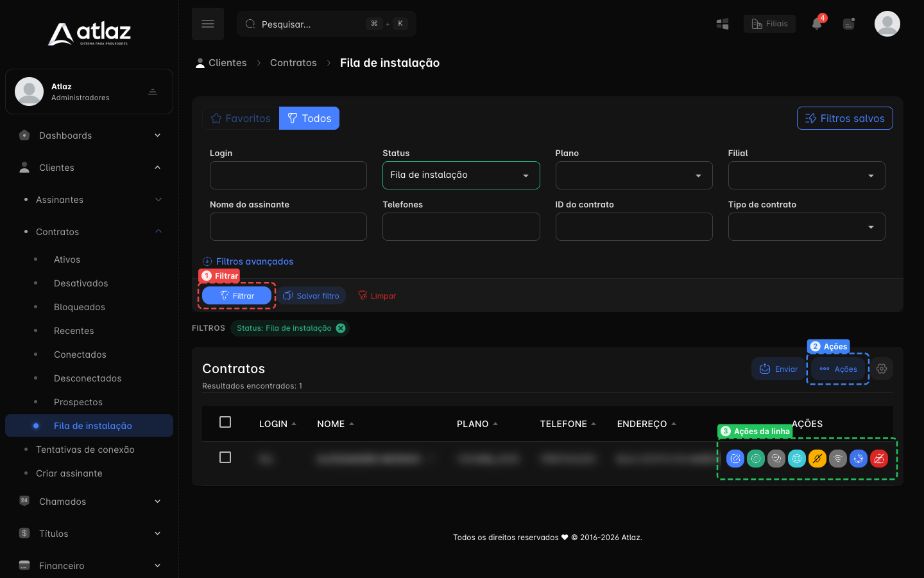This screenshot has width=924, height=578.
Task: Open the gray chat bubbles row action
Action: [x=776, y=459]
